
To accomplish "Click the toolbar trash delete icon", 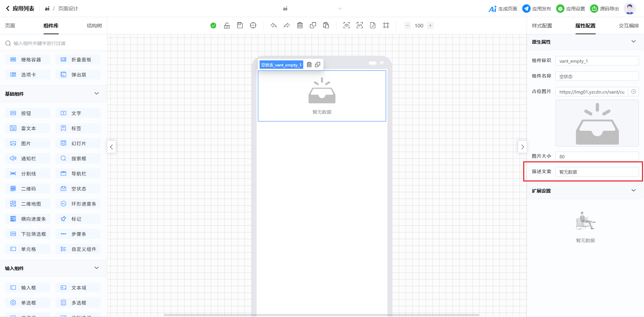I will (x=300, y=25).
